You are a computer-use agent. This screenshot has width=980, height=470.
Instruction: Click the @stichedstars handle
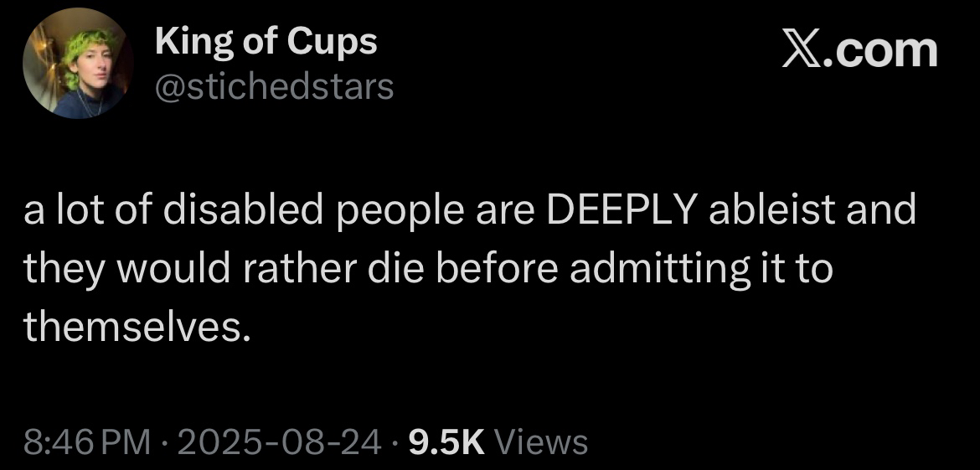point(274,85)
